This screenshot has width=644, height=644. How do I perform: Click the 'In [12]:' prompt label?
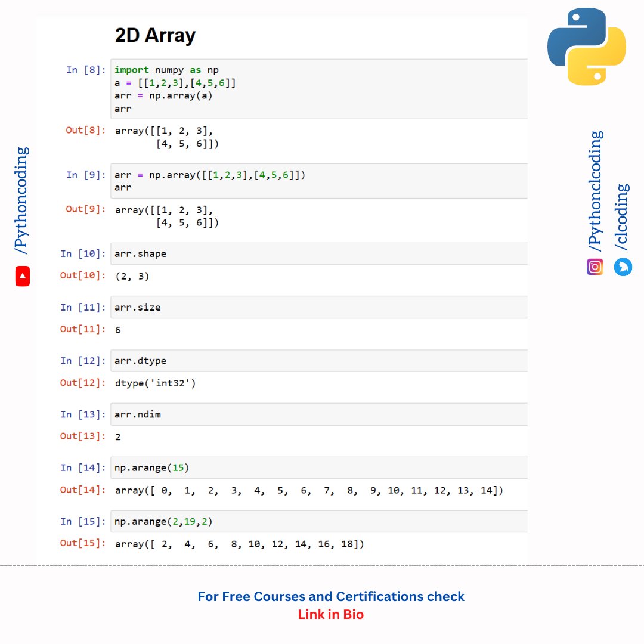coord(83,361)
